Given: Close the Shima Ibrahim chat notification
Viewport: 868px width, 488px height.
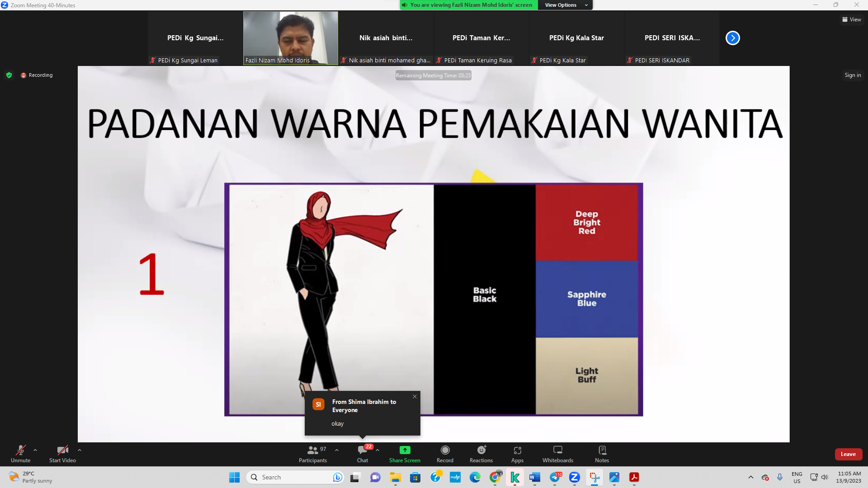Looking at the screenshot, I should [415, 396].
